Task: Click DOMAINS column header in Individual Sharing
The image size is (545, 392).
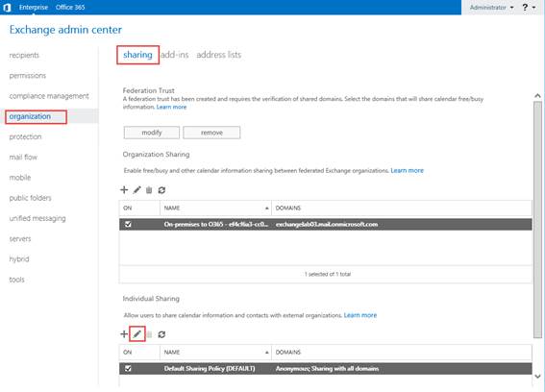Action: (402, 352)
